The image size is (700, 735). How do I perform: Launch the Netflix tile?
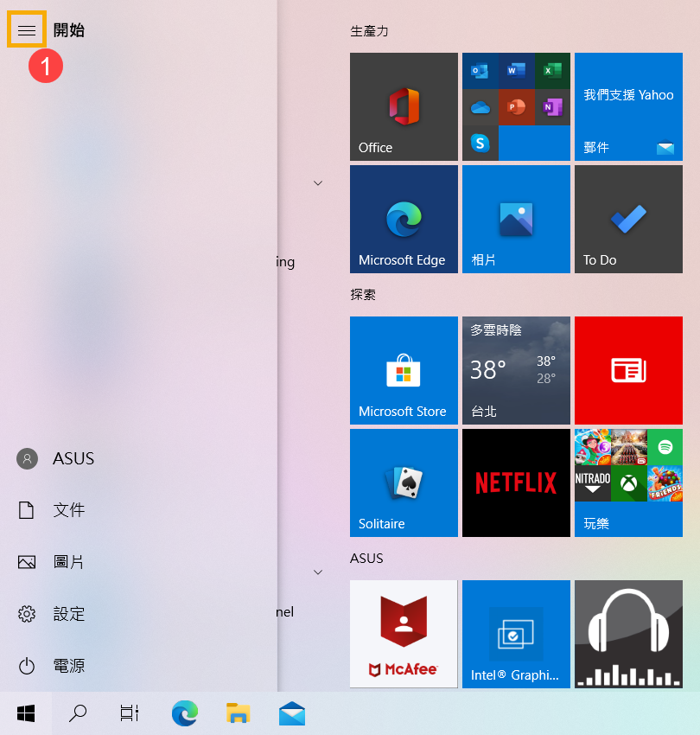tap(516, 483)
